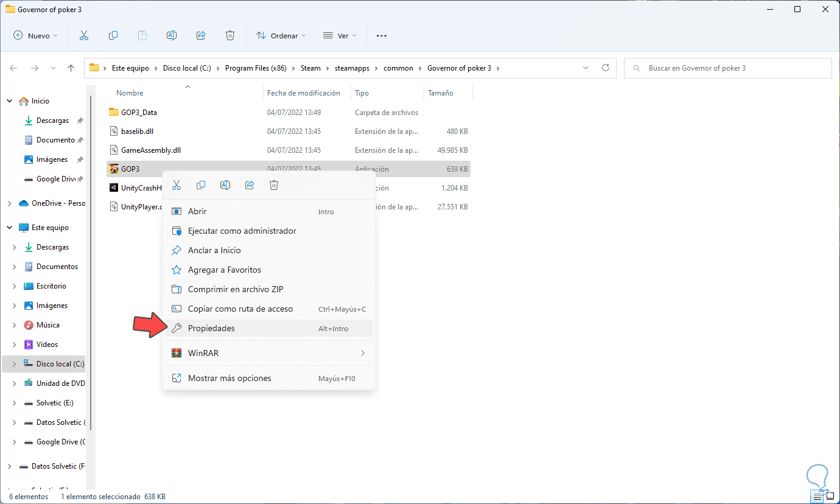Open the Ver view dropdown
Image resolution: width=840 pixels, height=504 pixels.
[x=340, y=35]
